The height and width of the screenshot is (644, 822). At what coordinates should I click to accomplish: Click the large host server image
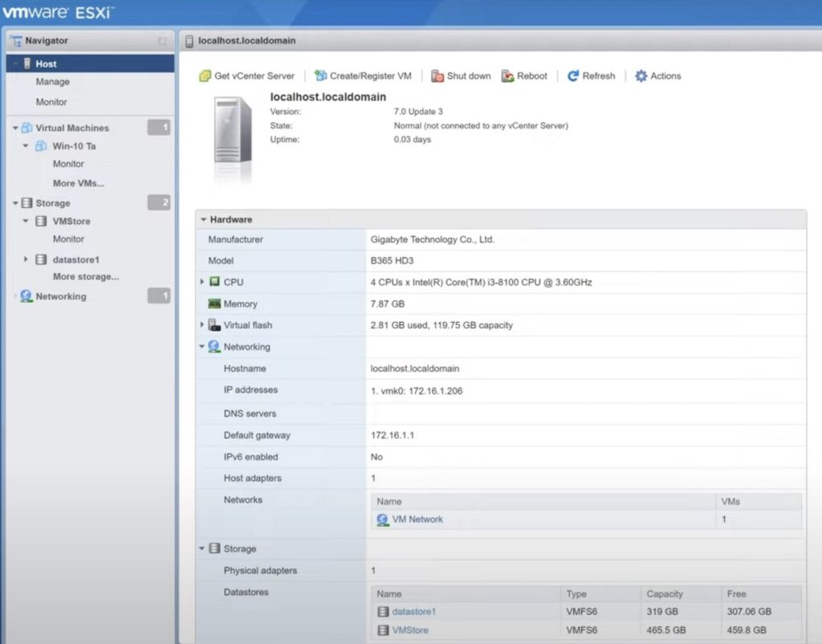[x=234, y=131]
